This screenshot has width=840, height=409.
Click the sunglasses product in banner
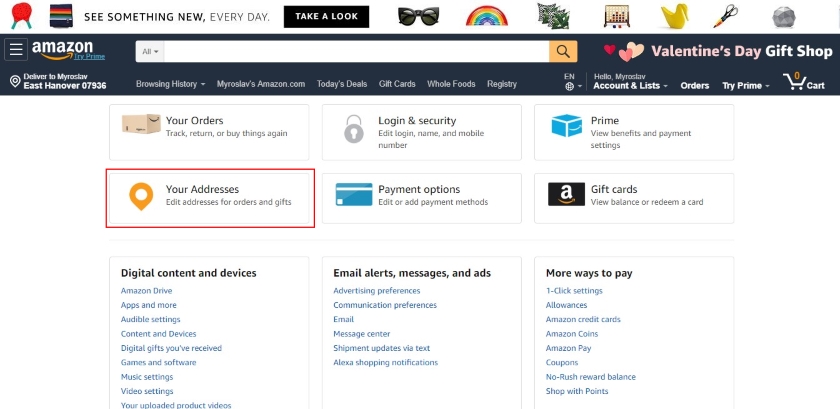tap(418, 16)
